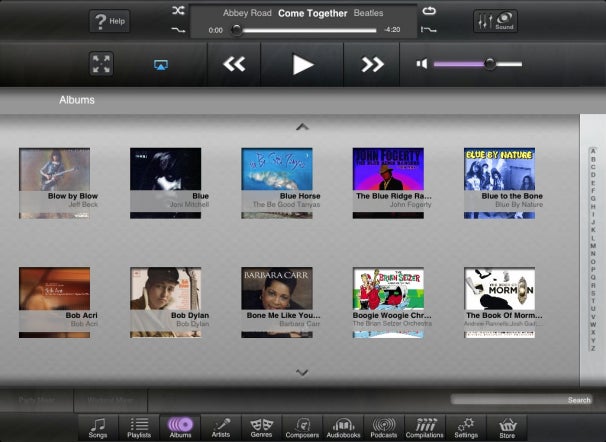Open Joni Mitchell's Blue album

pos(166,183)
